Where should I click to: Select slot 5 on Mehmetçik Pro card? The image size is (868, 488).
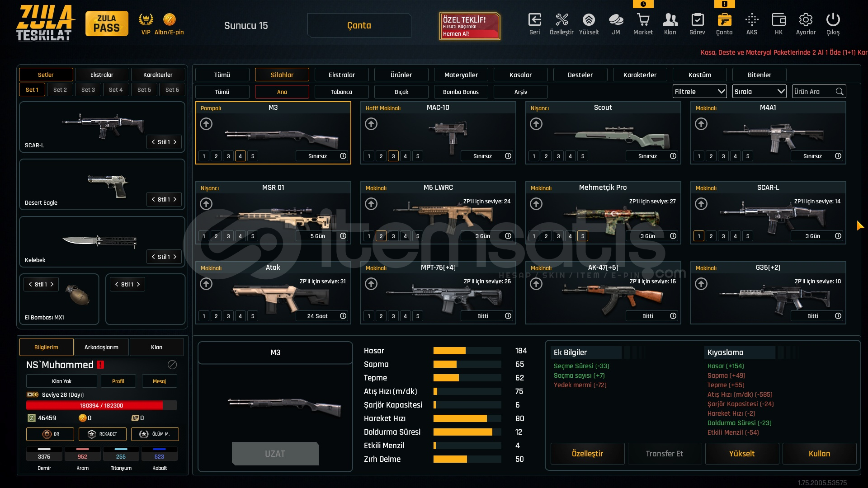[583, 236]
